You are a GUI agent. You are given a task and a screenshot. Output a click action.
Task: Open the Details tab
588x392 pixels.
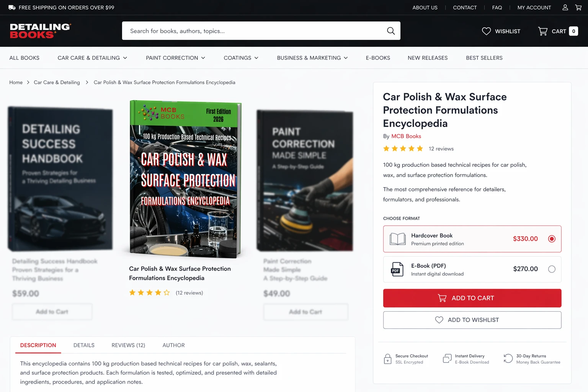pyautogui.click(x=84, y=345)
